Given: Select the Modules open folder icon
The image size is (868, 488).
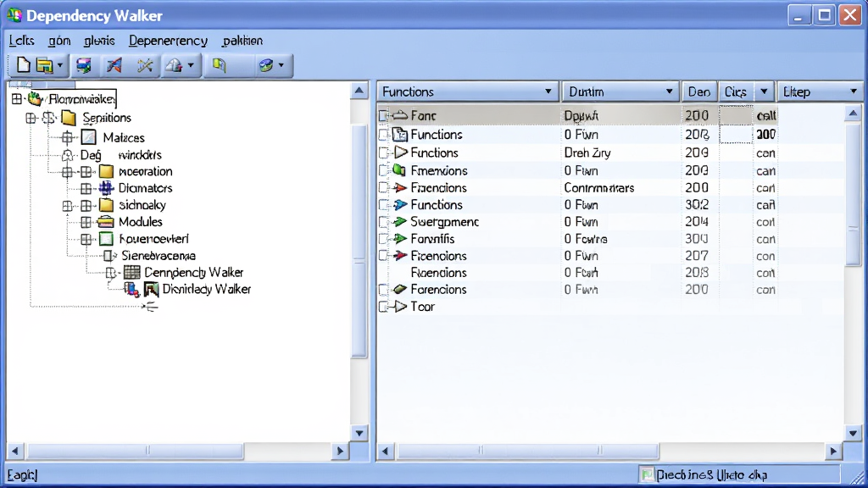Looking at the screenshot, I should (x=106, y=222).
